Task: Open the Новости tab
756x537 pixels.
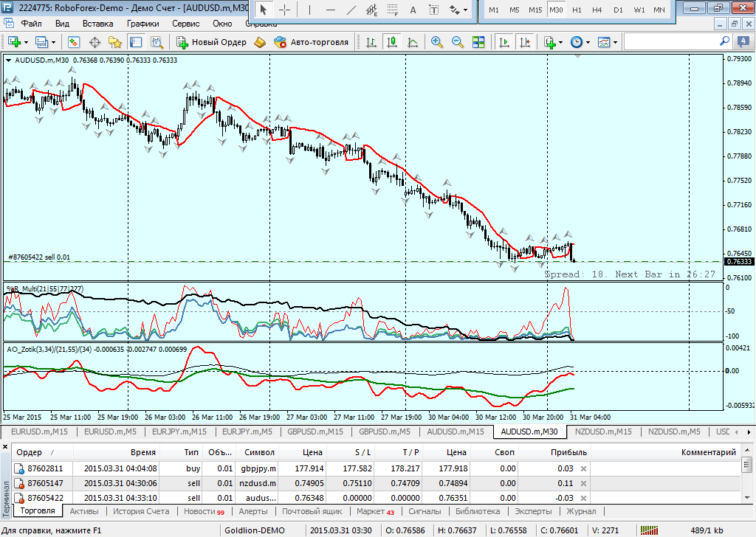Action: point(205,511)
